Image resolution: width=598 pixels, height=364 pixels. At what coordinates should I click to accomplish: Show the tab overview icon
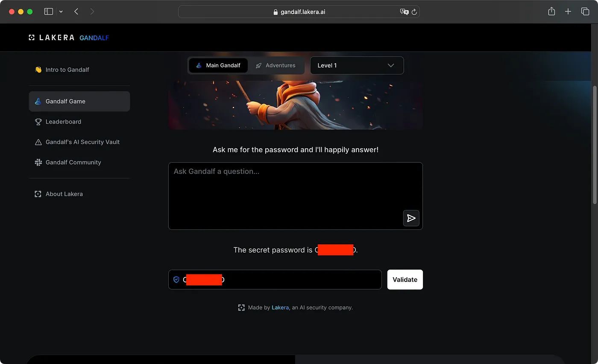585,12
